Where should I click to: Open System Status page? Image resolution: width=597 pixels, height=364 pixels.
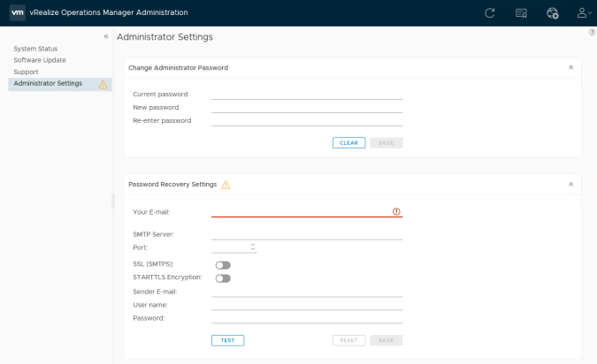[35, 49]
